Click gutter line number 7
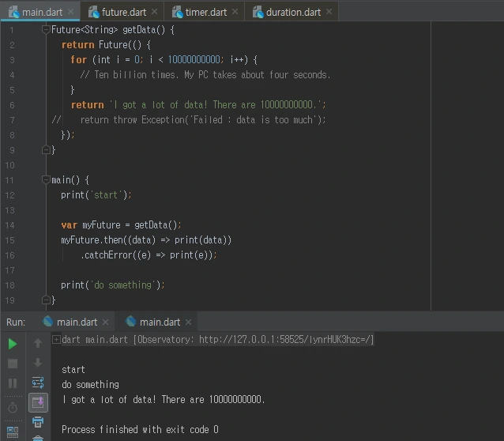This screenshot has width=504, height=441. pos(12,120)
